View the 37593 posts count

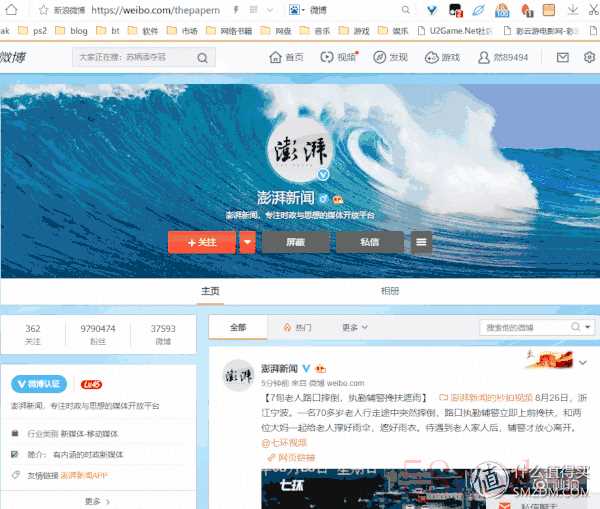click(163, 334)
